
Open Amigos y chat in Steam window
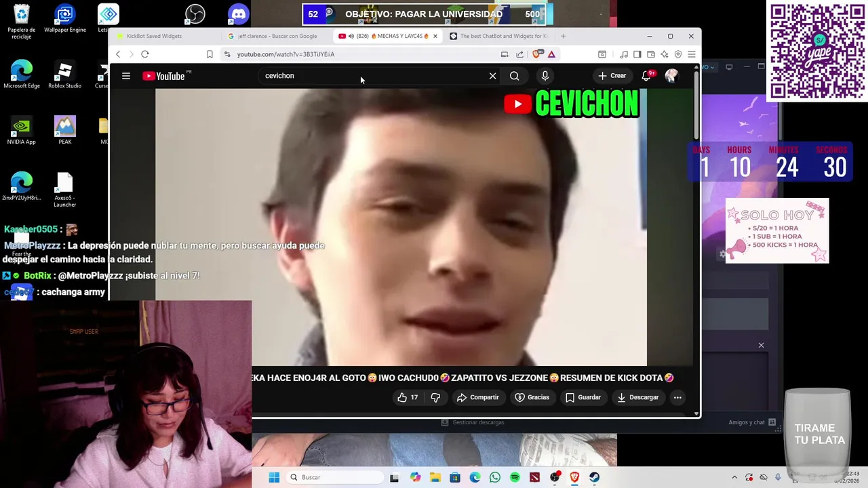(752, 422)
